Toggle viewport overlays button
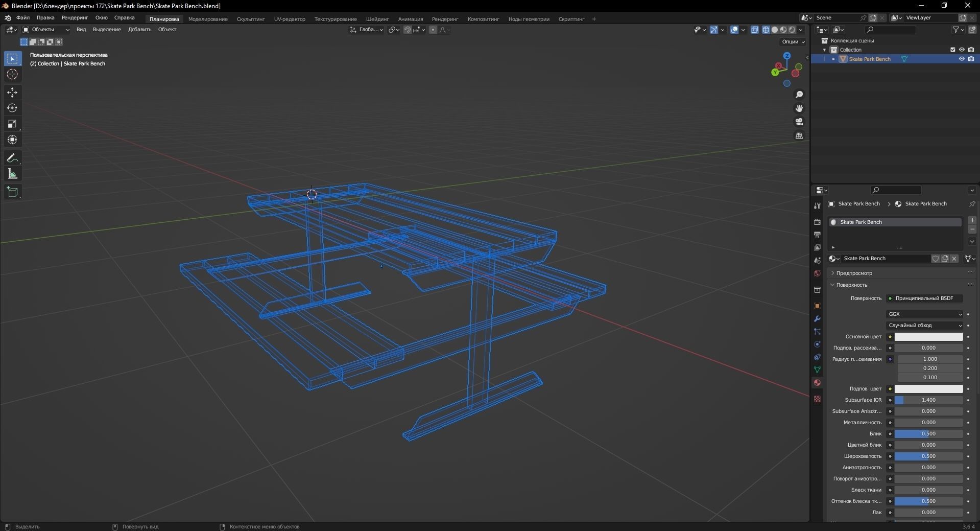Viewport: 980px width, 531px height. [734, 30]
